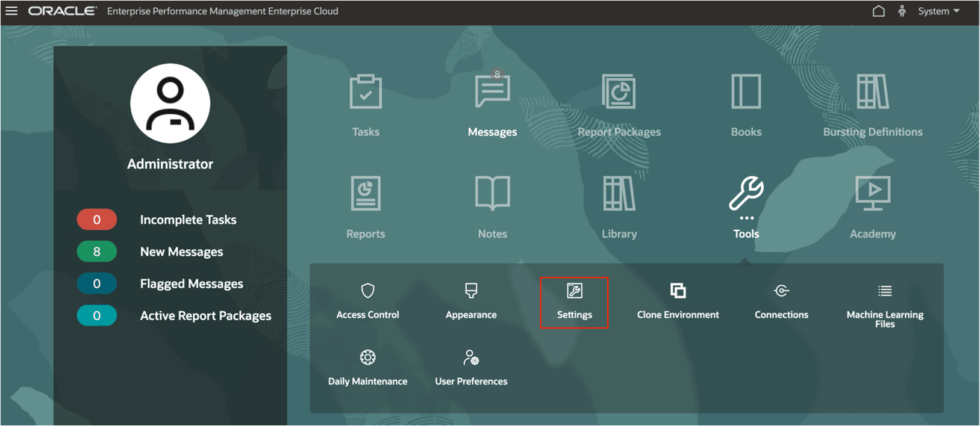
Task: Open the Reports card icon
Action: pos(366,193)
